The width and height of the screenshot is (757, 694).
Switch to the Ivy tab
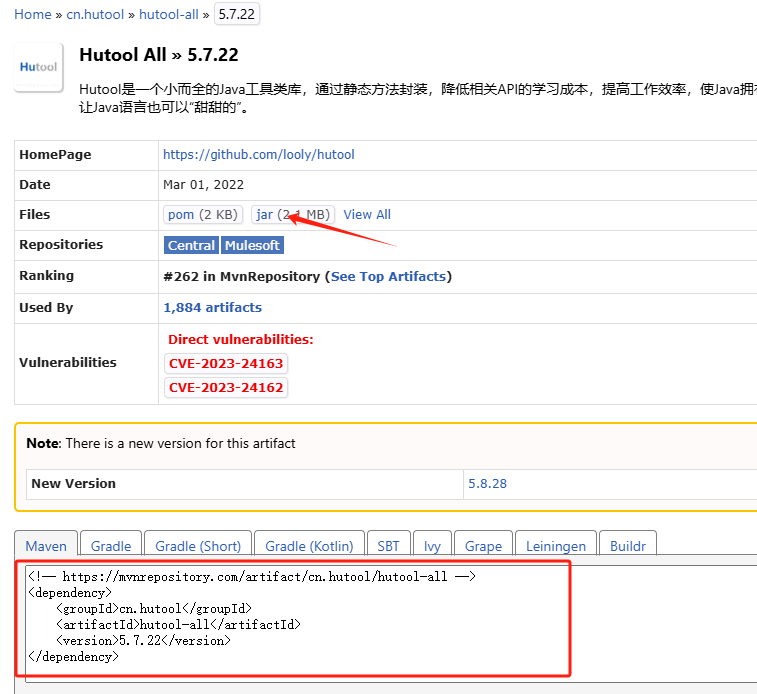point(433,546)
